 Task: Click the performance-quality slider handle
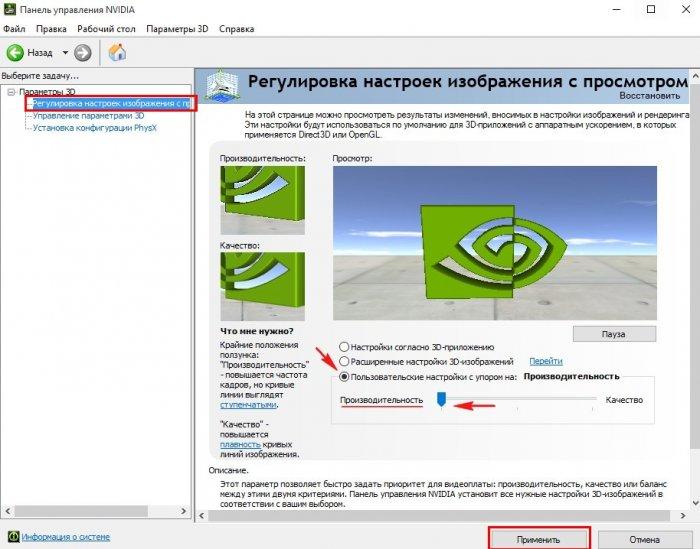(441, 399)
